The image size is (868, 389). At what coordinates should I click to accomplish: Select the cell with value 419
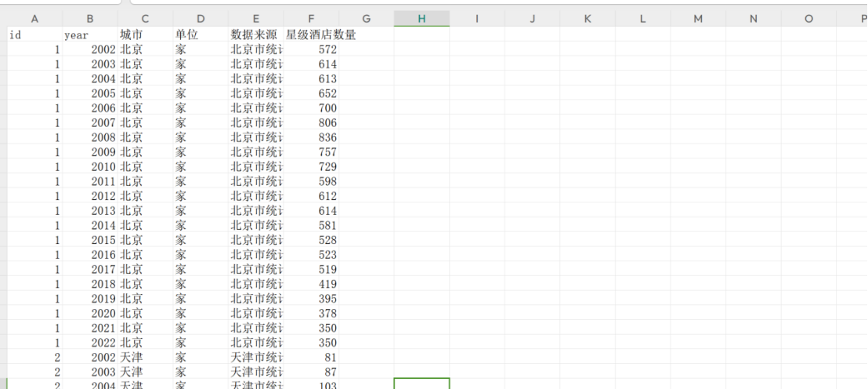[x=311, y=284]
